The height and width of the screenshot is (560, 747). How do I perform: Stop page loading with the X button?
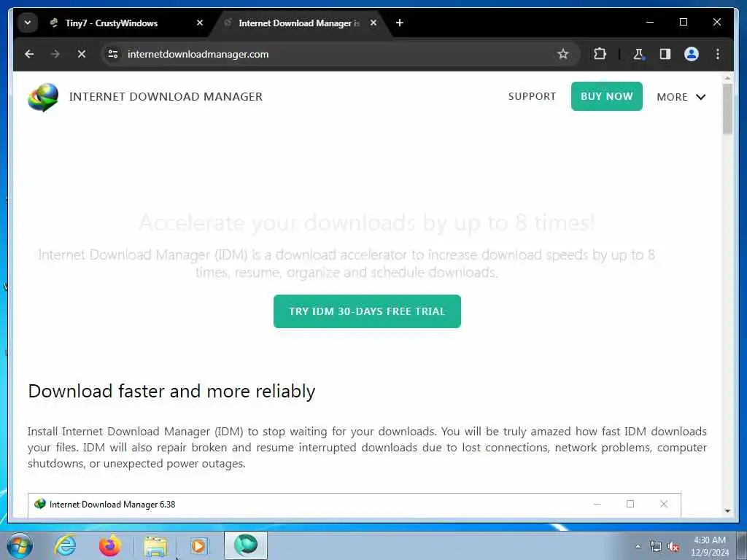click(x=82, y=54)
